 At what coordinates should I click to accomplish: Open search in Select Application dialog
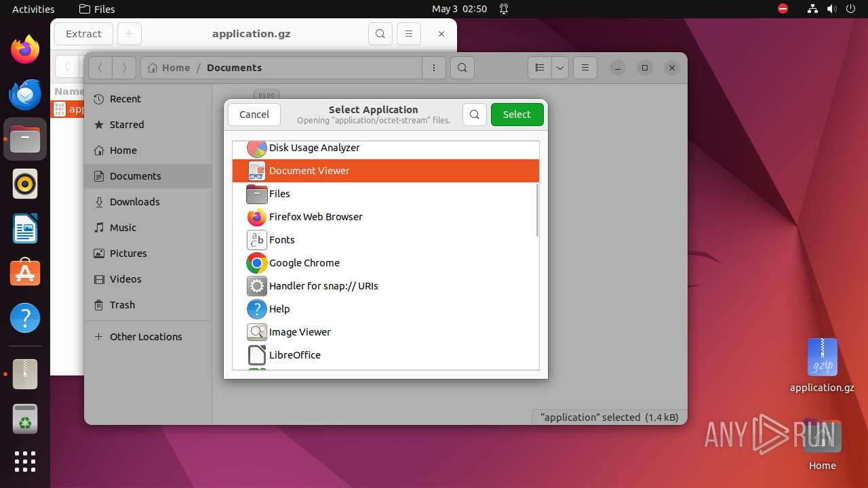(475, 115)
